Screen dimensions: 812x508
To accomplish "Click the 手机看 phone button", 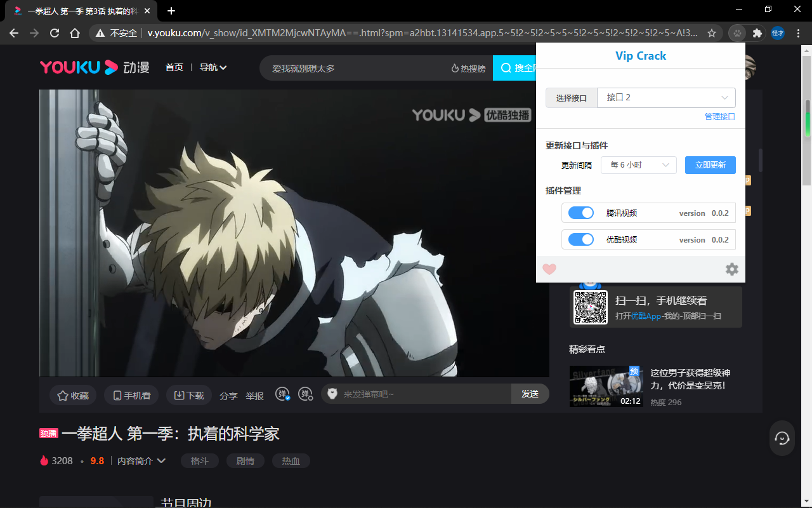I will (x=131, y=395).
